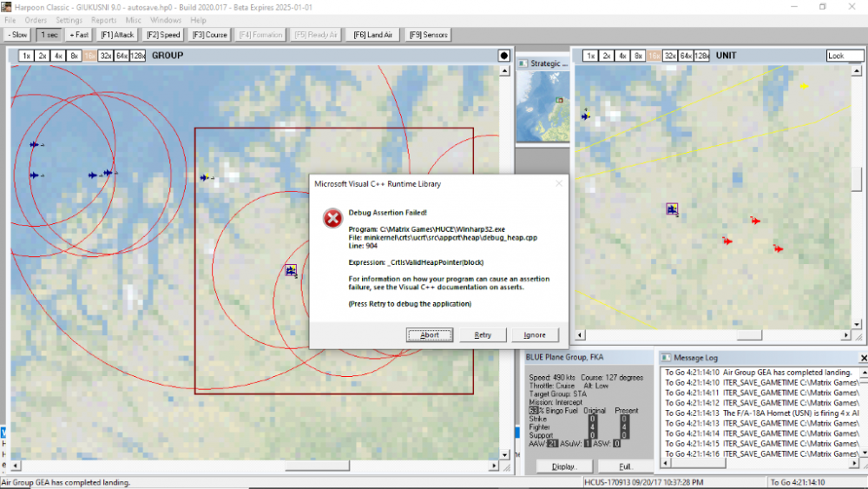Open the Windows menu
The height and width of the screenshot is (489, 868).
(166, 20)
